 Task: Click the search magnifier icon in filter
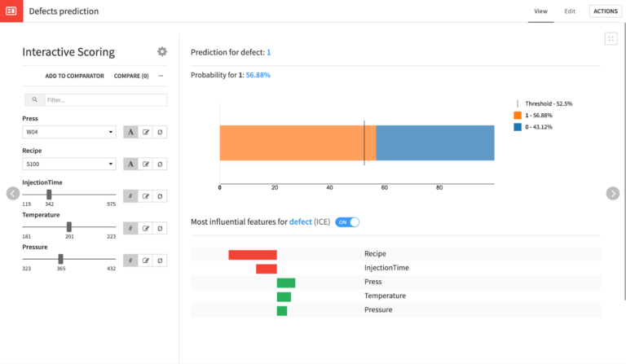point(35,99)
